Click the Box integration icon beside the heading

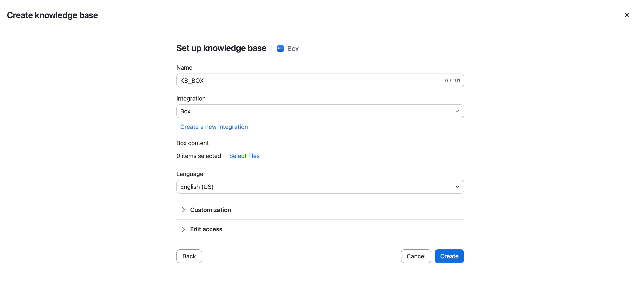[280, 48]
